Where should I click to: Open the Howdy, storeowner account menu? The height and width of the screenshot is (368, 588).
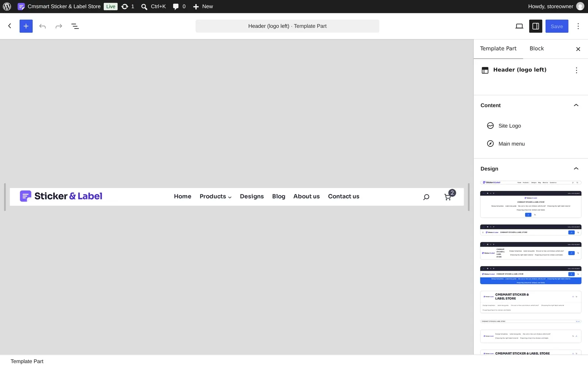[x=556, y=6]
